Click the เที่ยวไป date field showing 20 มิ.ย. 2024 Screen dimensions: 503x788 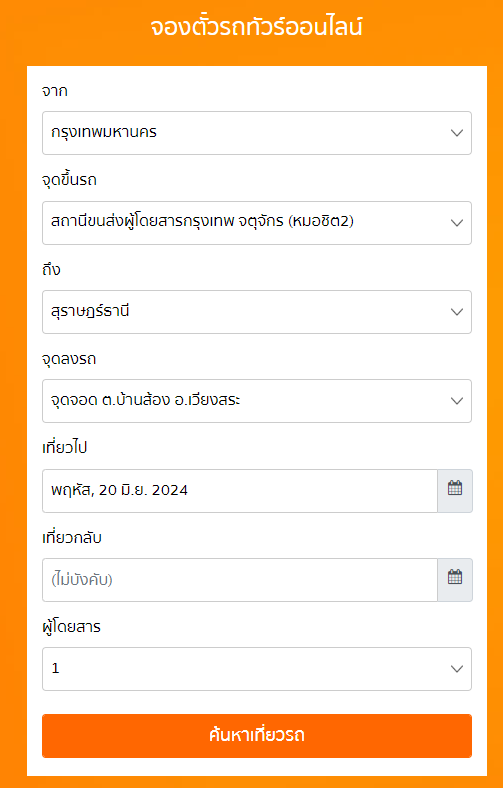[240, 490]
